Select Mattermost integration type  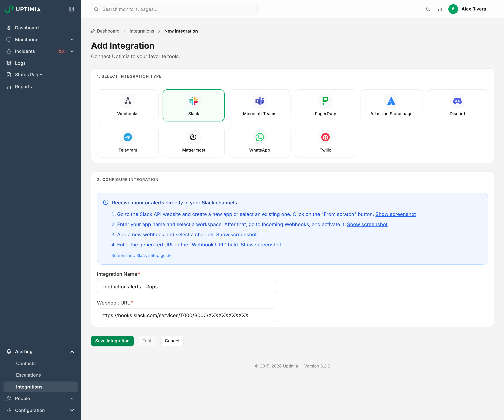(194, 142)
